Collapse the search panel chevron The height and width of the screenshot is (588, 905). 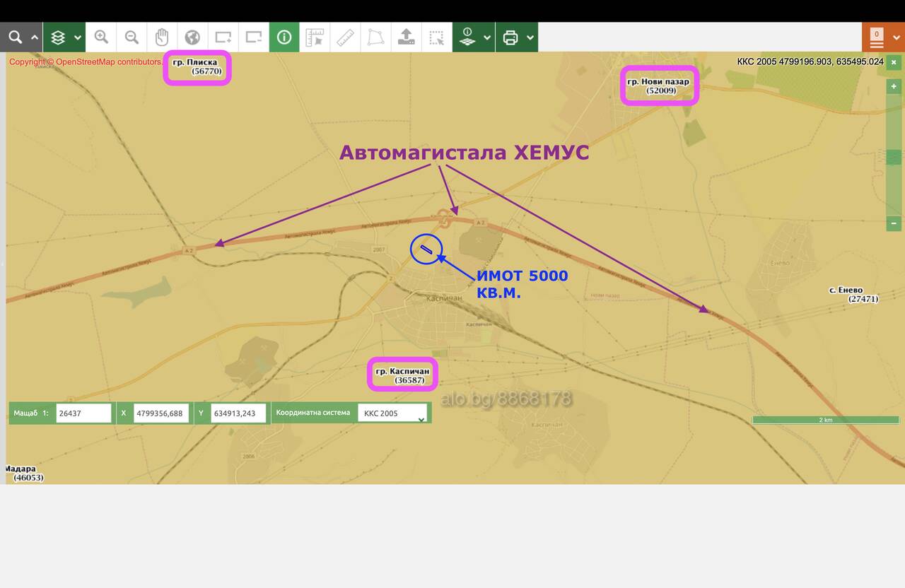click(34, 37)
